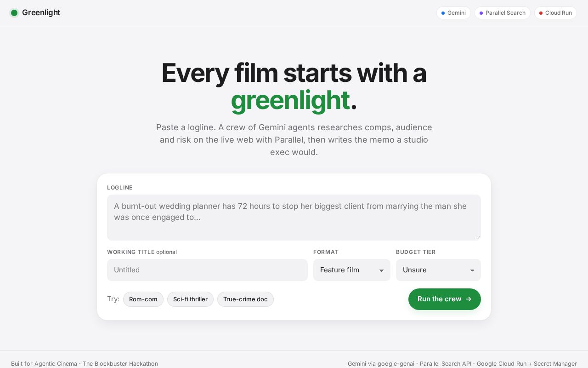The width and height of the screenshot is (588, 368).
Task: Click the 'WORKING TITLE' field label
Action: [131, 252]
